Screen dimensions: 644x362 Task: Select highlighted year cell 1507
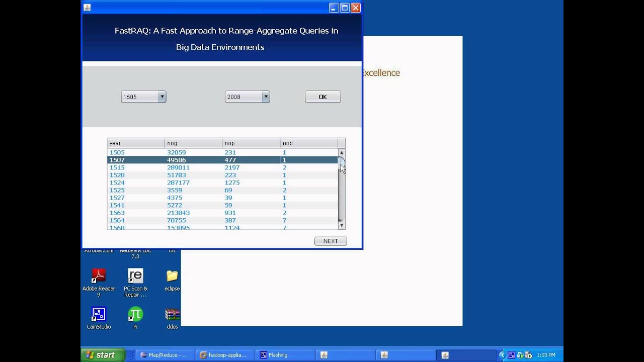136,160
